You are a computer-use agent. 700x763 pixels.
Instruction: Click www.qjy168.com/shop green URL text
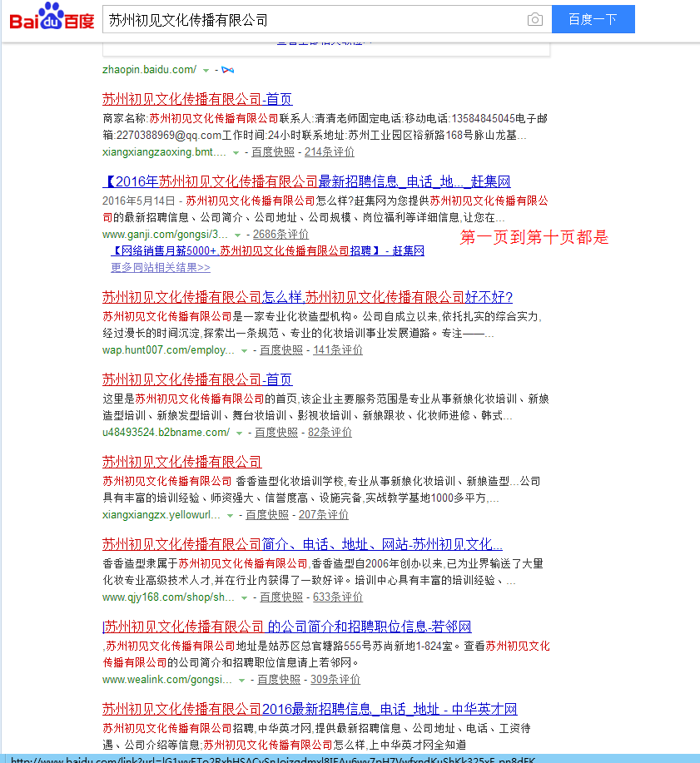(x=168, y=597)
